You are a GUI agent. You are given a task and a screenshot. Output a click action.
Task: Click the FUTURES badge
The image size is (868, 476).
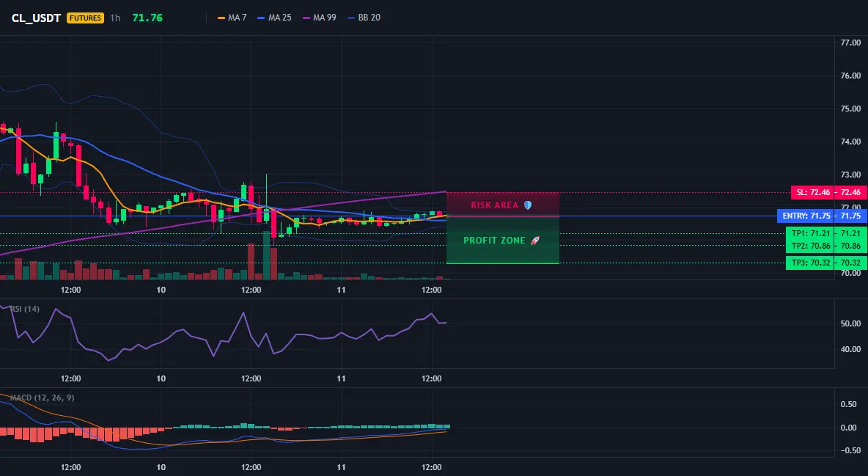click(85, 18)
